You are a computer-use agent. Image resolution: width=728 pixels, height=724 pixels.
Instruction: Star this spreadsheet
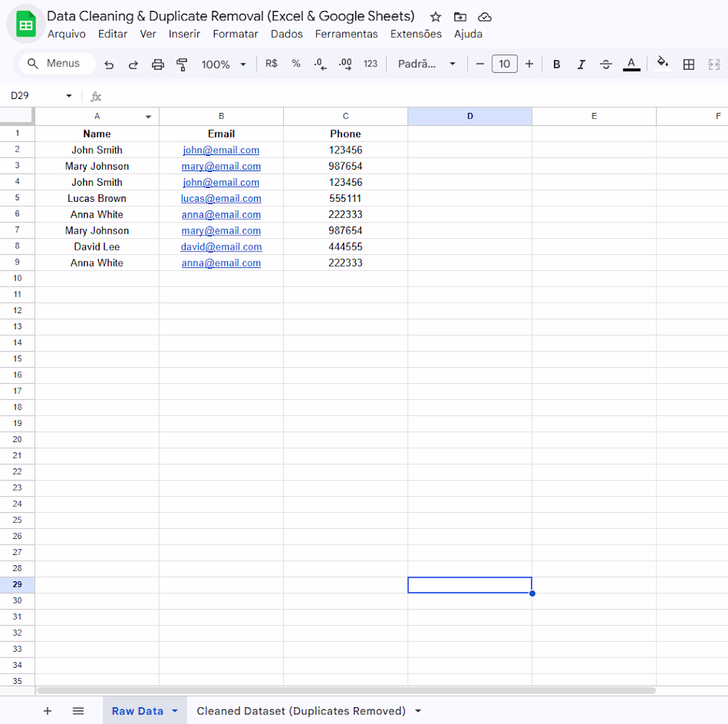(x=435, y=17)
